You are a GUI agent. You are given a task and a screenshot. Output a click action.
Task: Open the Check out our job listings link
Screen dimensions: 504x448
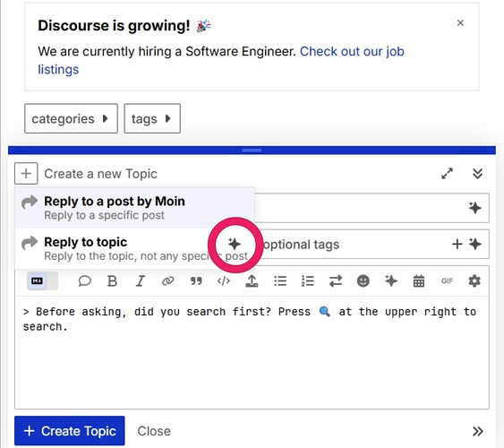point(221,60)
